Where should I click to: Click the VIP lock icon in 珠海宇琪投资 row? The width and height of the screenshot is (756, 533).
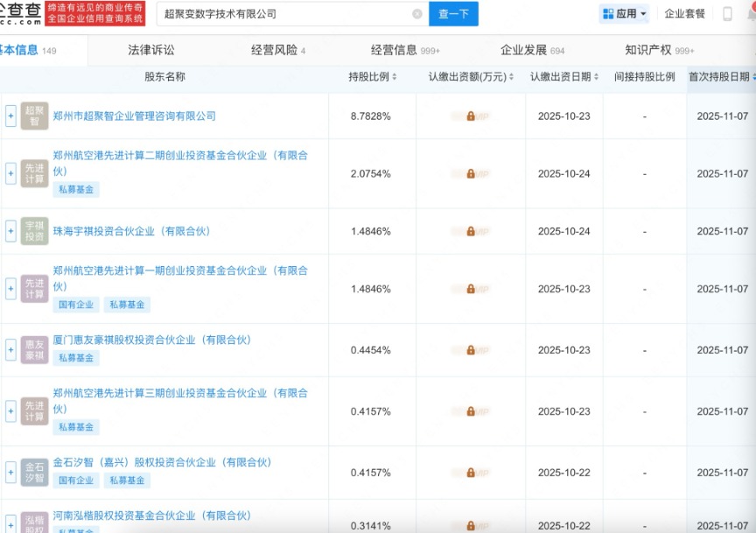pos(471,231)
